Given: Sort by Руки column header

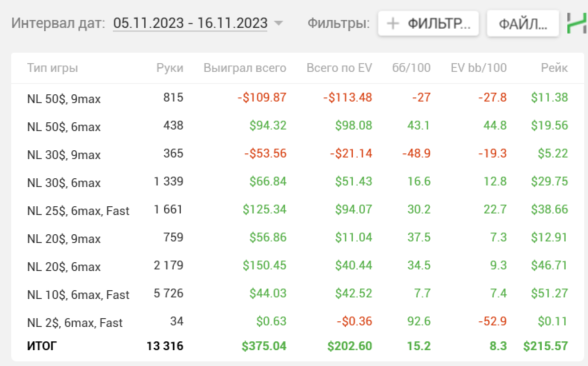Looking at the screenshot, I should (170, 68).
